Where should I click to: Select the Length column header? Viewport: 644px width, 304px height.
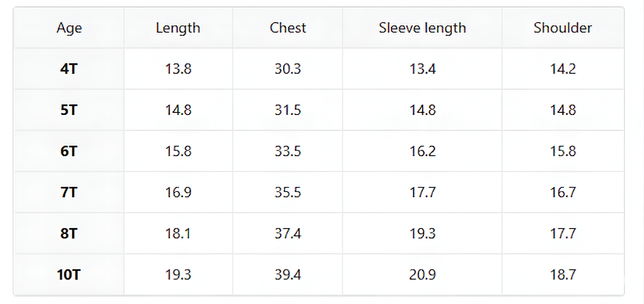[178, 28]
